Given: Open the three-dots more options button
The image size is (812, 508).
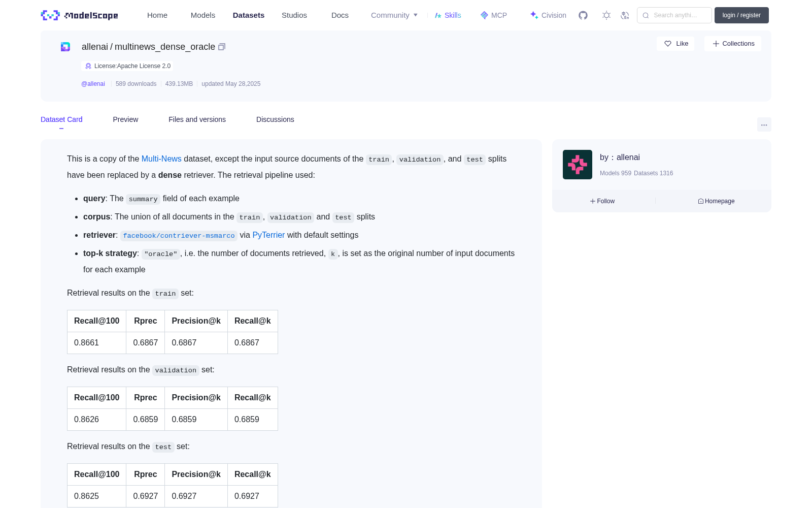Looking at the screenshot, I should 764,124.
